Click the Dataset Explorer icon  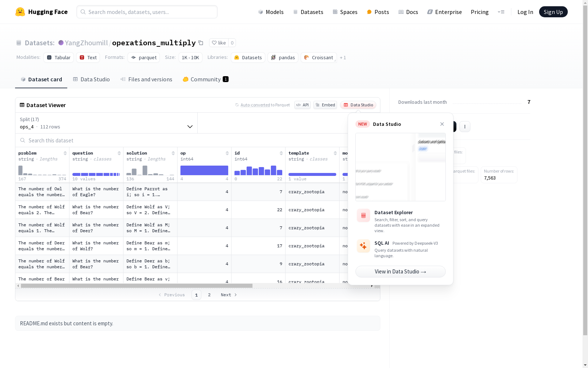point(363,216)
